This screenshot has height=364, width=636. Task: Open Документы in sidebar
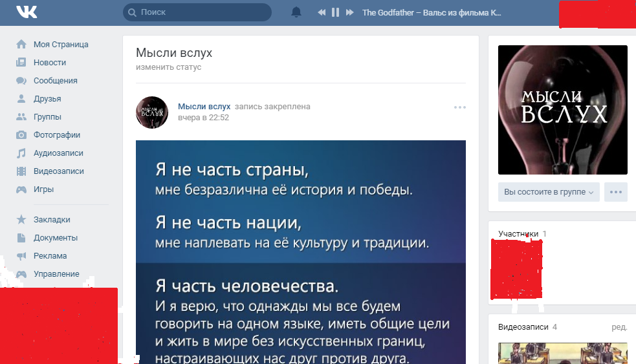55,238
